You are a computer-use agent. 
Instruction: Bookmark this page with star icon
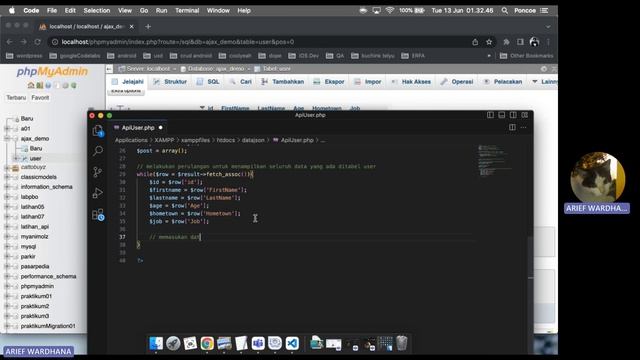click(489, 42)
